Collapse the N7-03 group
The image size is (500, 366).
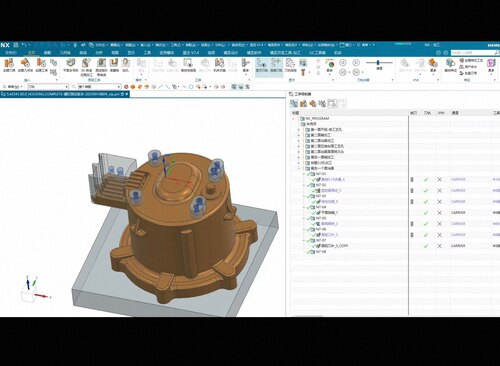click(x=304, y=196)
